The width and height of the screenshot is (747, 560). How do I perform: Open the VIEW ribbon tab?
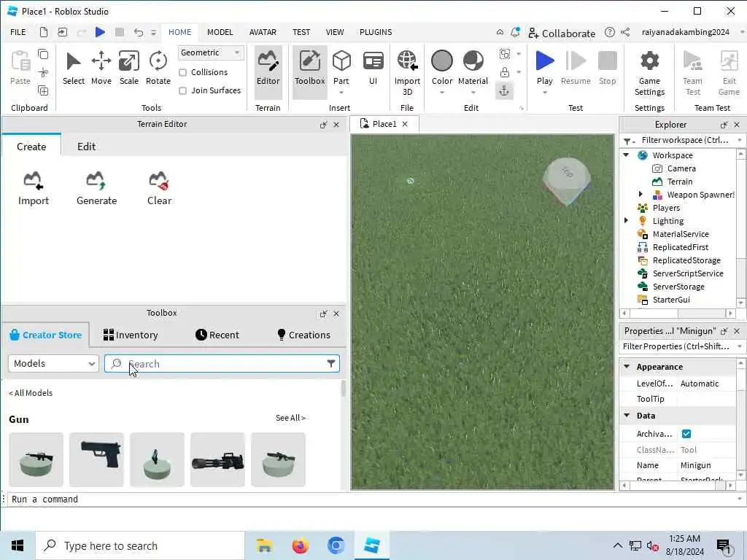click(334, 32)
